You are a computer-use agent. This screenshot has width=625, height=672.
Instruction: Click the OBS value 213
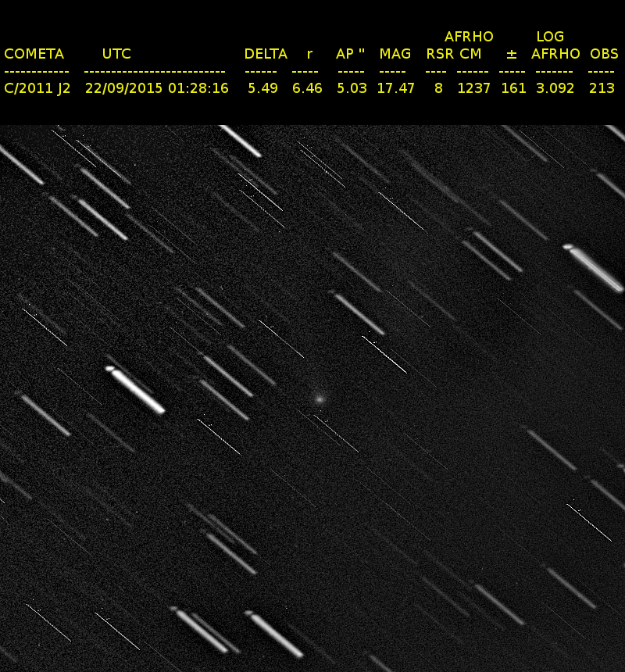pos(602,88)
